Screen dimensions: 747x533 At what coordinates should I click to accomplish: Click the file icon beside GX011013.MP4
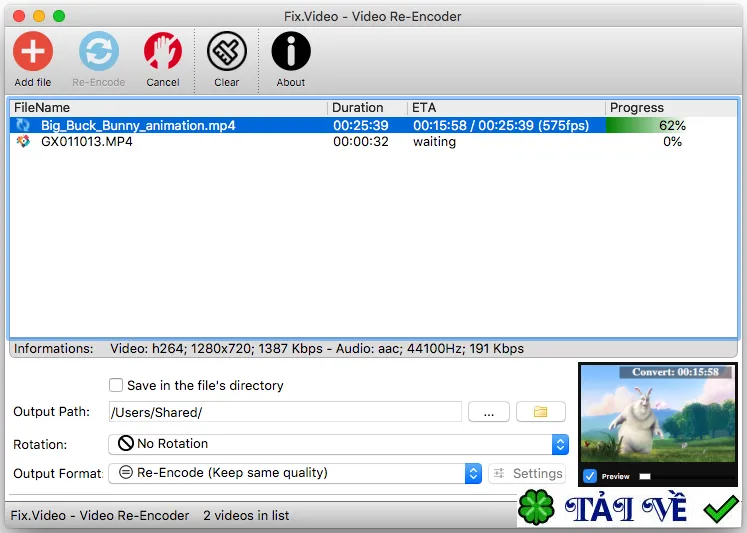tap(23, 141)
